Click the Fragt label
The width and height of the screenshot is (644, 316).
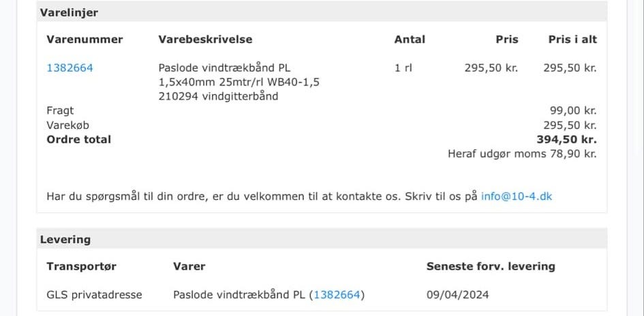tap(60, 111)
